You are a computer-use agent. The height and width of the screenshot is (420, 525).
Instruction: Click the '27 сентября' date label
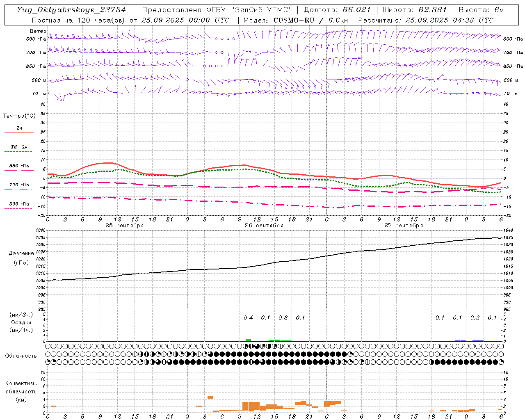[x=404, y=225]
